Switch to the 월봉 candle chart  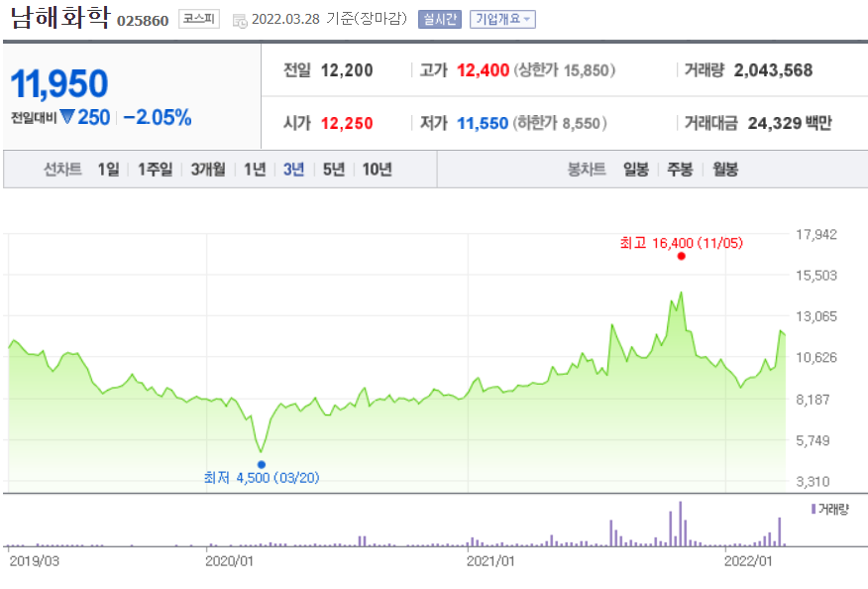(x=725, y=169)
